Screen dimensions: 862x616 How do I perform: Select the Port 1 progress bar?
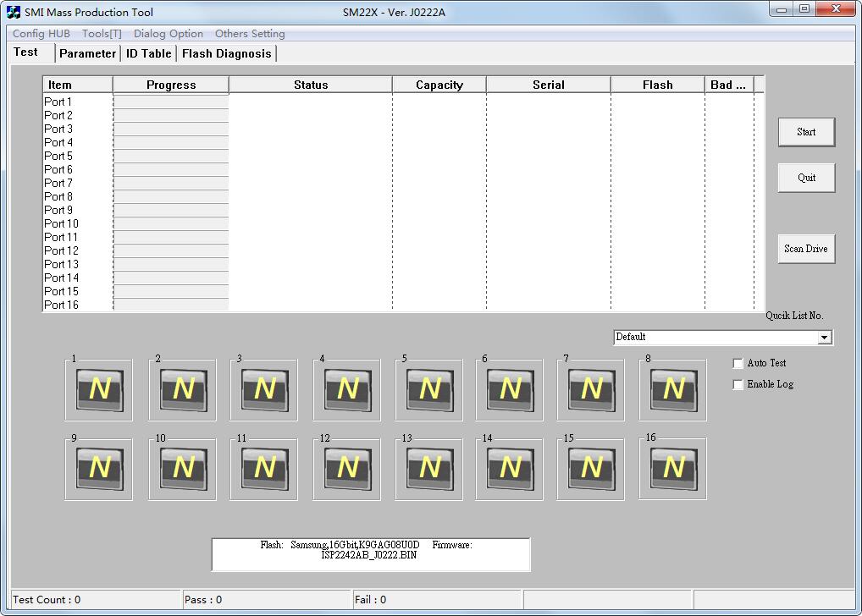[171, 102]
